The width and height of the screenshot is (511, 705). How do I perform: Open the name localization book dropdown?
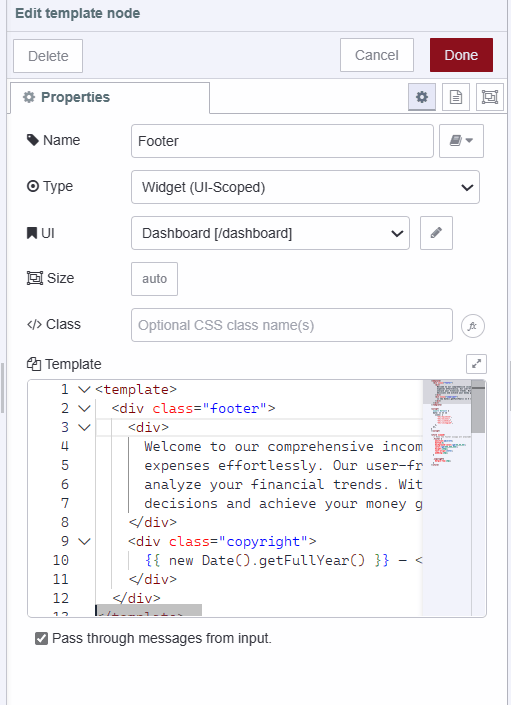pyautogui.click(x=461, y=141)
